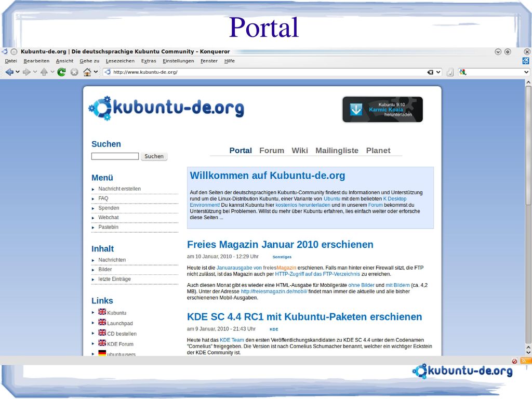Viewport: 532px width, 399px height.
Task: Expand the address bar URL history dropdown
Action: tap(438, 72)
